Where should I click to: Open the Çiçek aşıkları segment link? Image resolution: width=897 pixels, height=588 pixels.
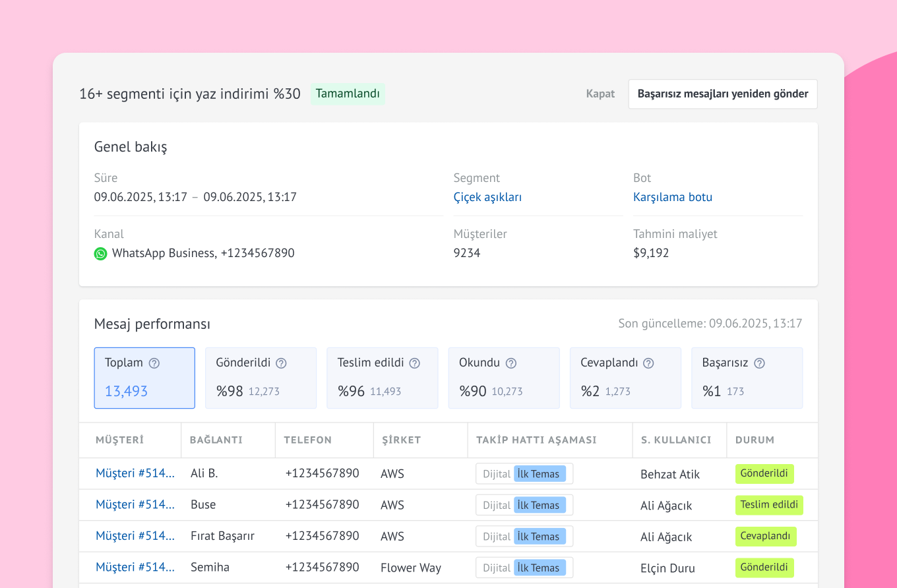[487, 197]
